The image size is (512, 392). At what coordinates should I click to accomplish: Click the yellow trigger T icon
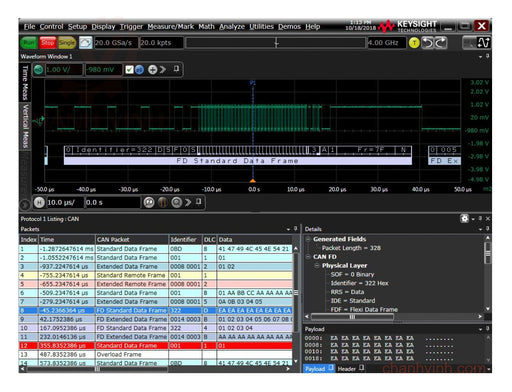(414, 43)
